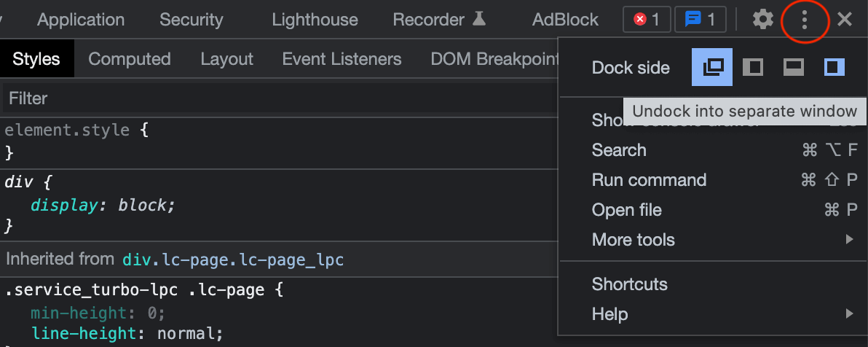Select Run command menu item
868x347 pixels.
tap(649, 180)
